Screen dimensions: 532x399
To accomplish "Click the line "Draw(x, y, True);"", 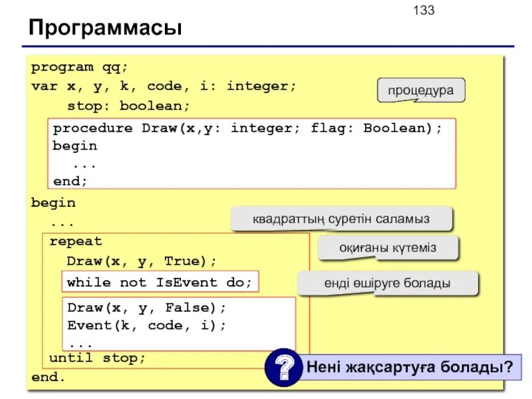I will point(142,261).
